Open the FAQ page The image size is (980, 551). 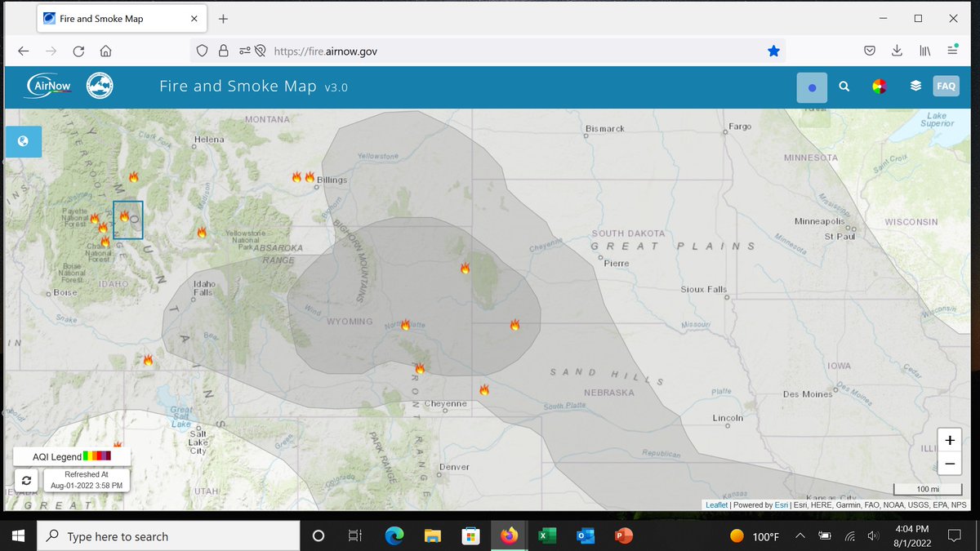point(946,87)
